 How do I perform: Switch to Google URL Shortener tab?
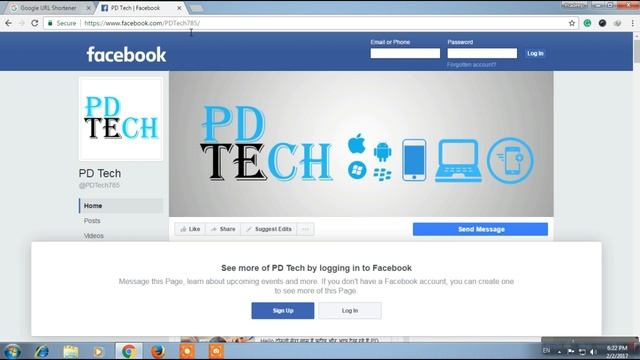pyautogui.click(x=48, y=8)
